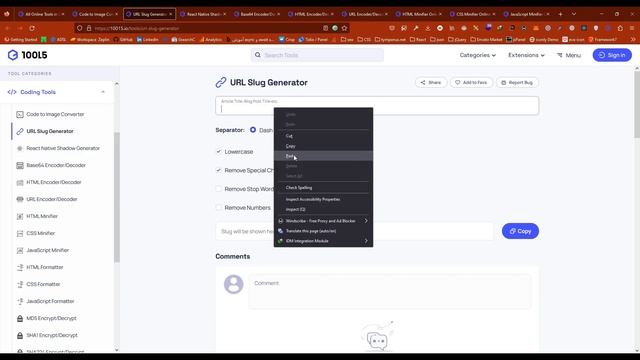
Task: Open the GitHub bookmark
Action: pos(123,40)
